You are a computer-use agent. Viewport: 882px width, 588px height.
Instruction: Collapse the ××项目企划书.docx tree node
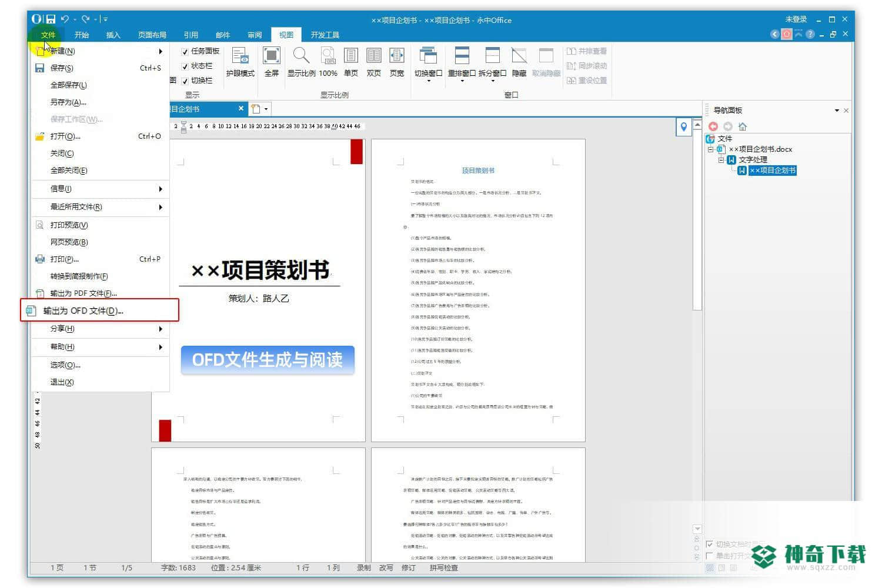(710, 149)
